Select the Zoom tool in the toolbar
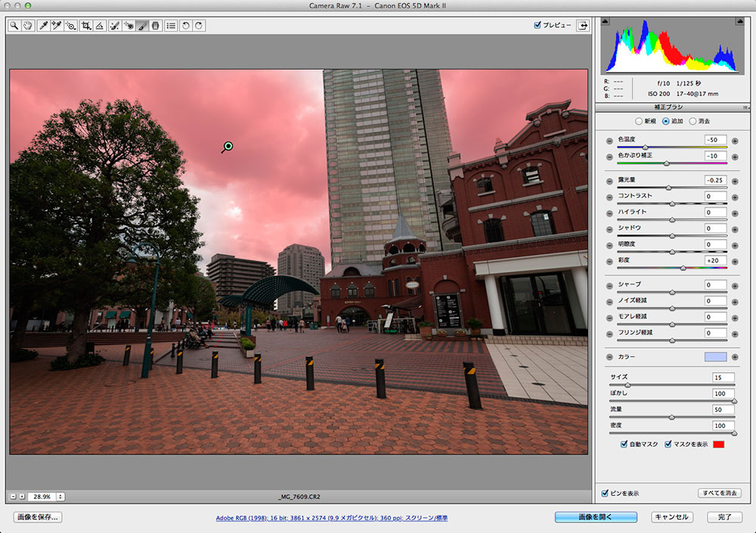The image size is (756, 533). 14,26
